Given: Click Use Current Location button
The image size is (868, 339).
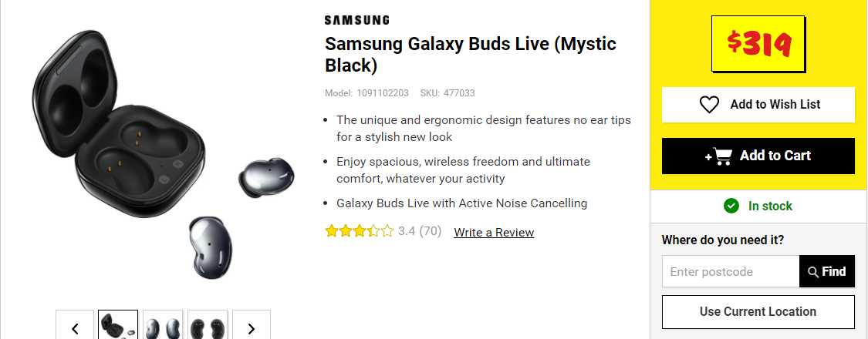Looking at the screenshot, I should pyautogui.click(x=758, y=311).
